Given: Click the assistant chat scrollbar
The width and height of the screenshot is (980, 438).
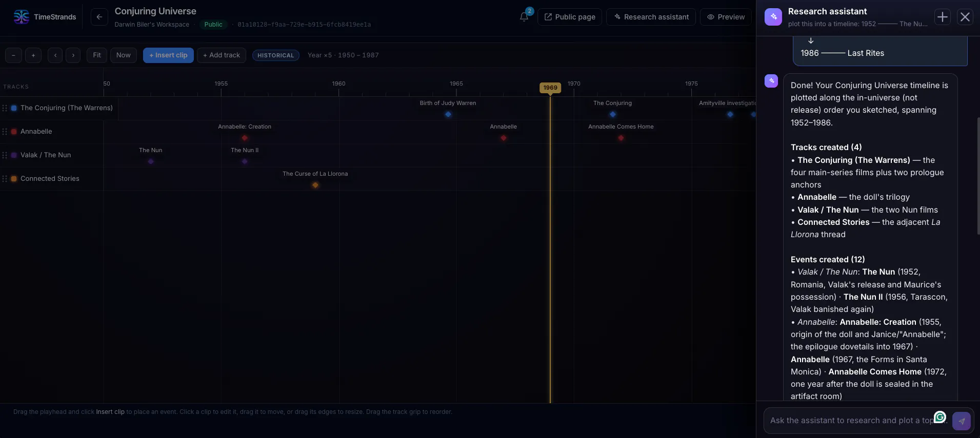Looking at the screenshot, I should (978, 176).
